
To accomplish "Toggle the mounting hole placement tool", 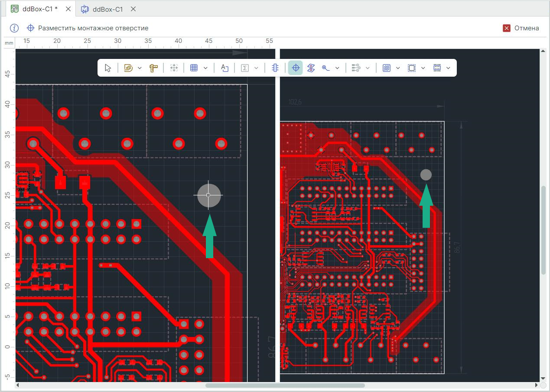I will 296,68.
